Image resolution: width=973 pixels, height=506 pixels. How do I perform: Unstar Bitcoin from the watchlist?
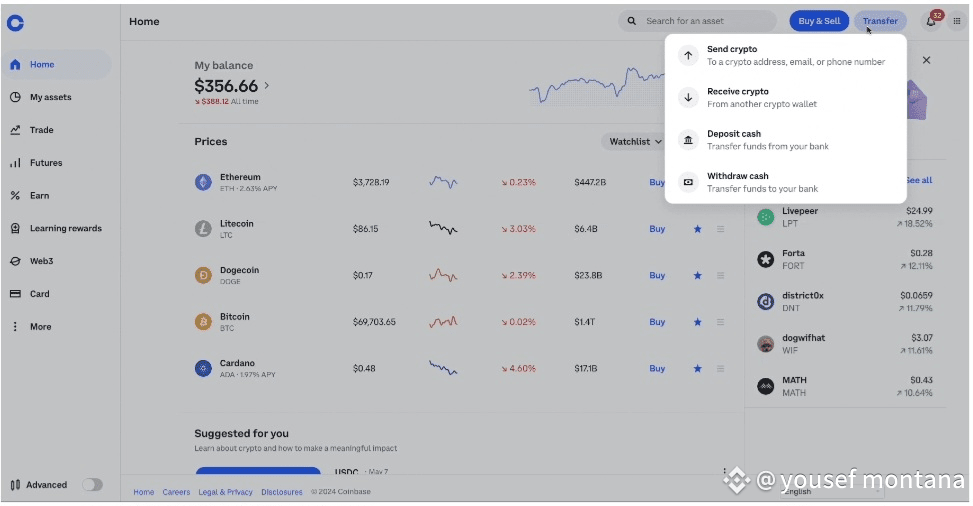(698, 322)
